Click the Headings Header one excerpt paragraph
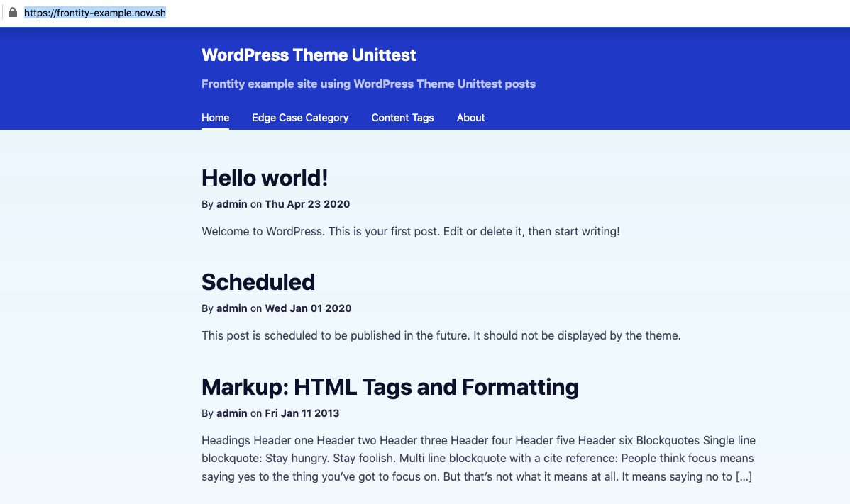 pyautogui.click(x=479, y=459)
